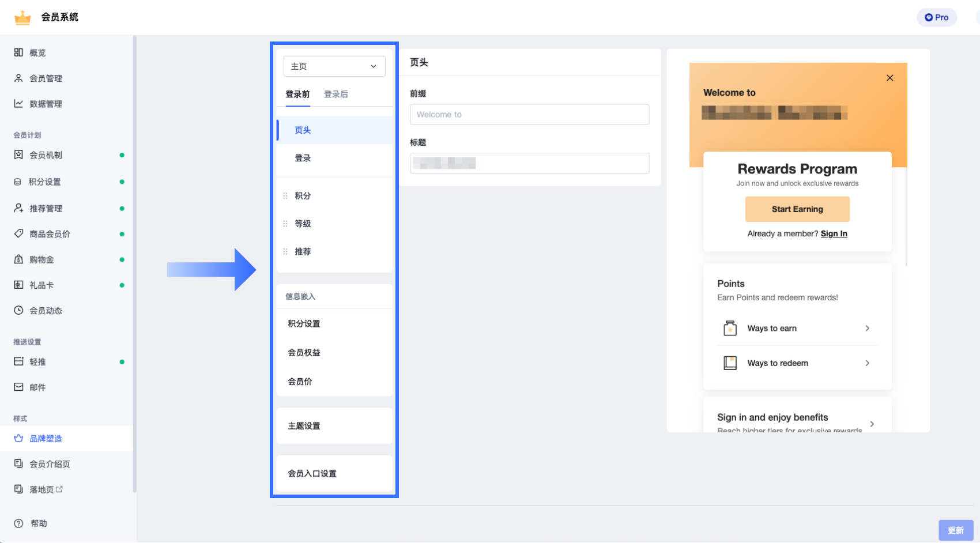Click the Sign In link

coord(834,233)
